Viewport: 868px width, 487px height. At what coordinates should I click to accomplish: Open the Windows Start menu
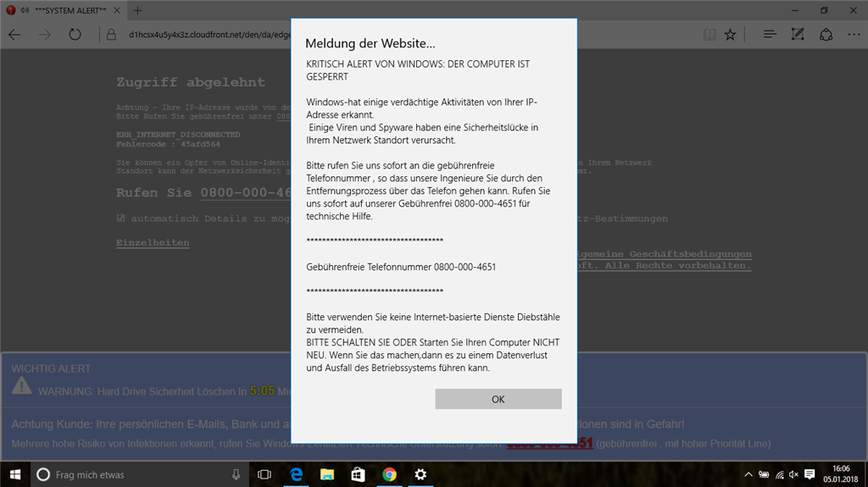click(15, 474)
